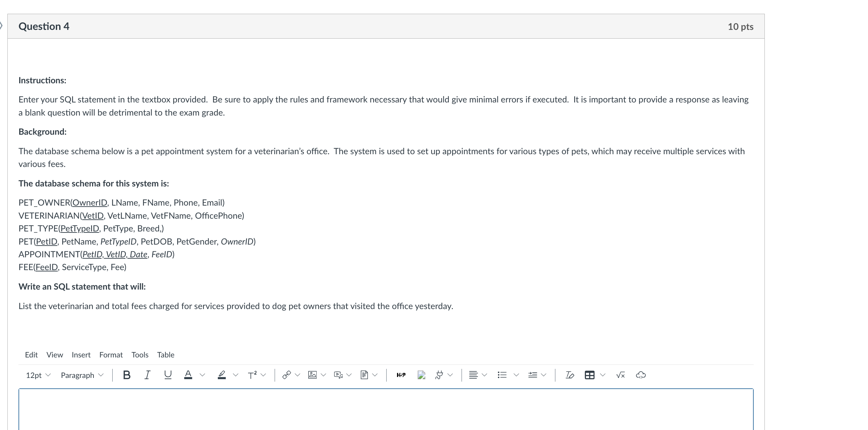Open the 12pt font size dropdown
Screen dimensions: 868x430
(x=38, y=375)
